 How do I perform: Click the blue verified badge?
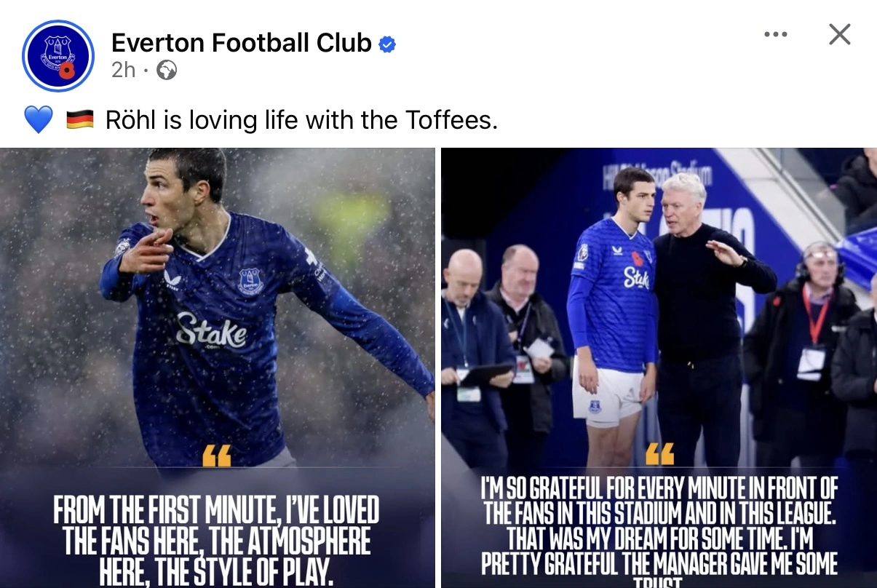[x=387, y=44]
